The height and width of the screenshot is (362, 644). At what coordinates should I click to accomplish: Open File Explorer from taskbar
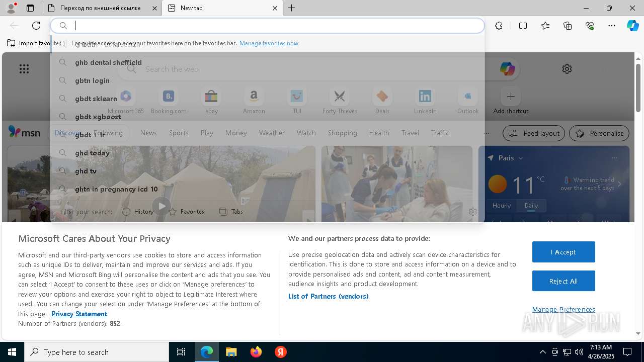tap(231, 352)
